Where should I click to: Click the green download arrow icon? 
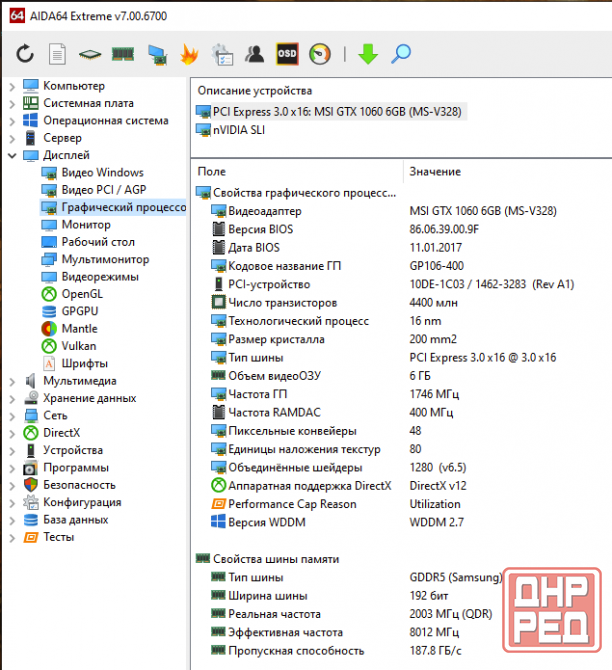point(368,54)
